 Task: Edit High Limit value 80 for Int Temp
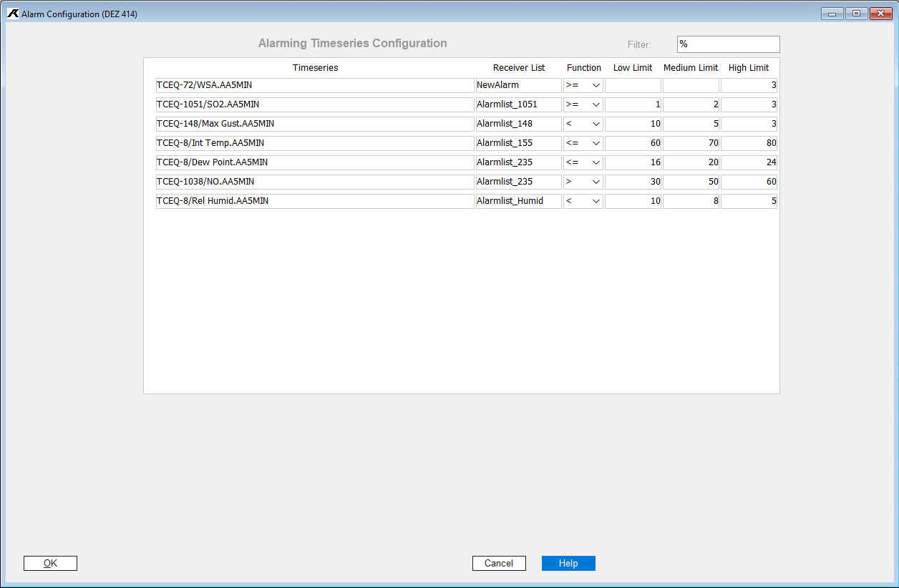coord(749,143)
